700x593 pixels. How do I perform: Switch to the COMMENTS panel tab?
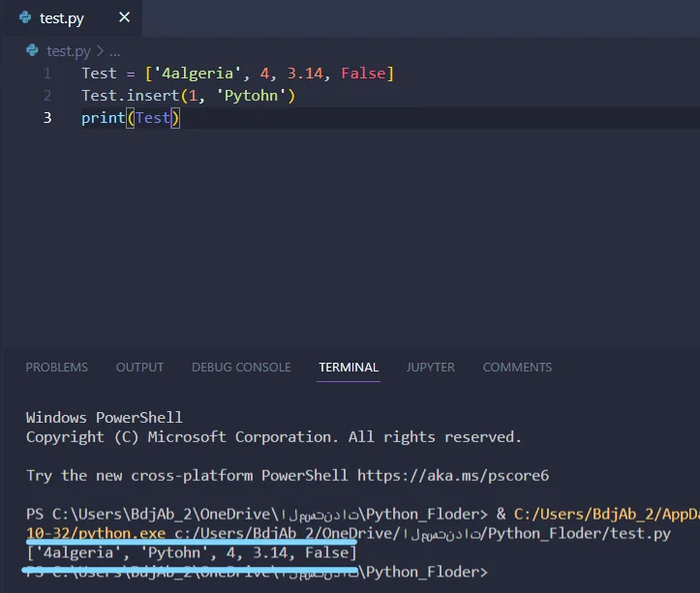[517, 368]
